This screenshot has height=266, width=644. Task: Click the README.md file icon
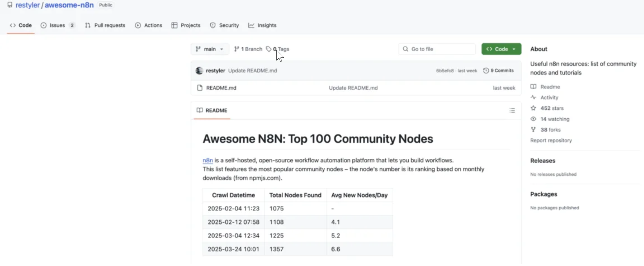coord(200,88)
